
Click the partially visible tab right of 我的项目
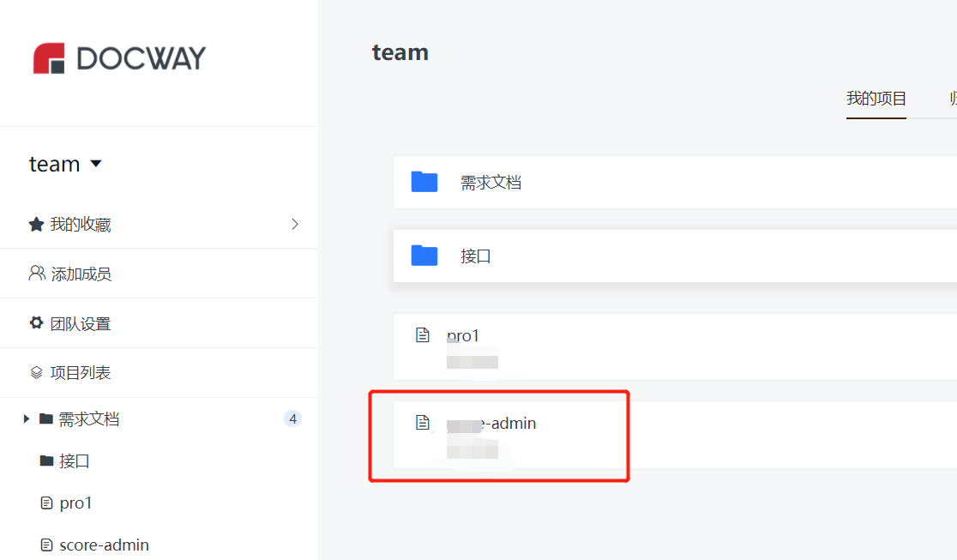click(x=952, y=98)
